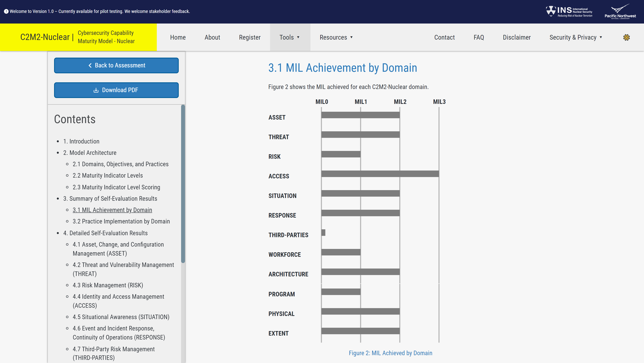
Task: Click the download icon on Download PDF
Action: (96, 90)
